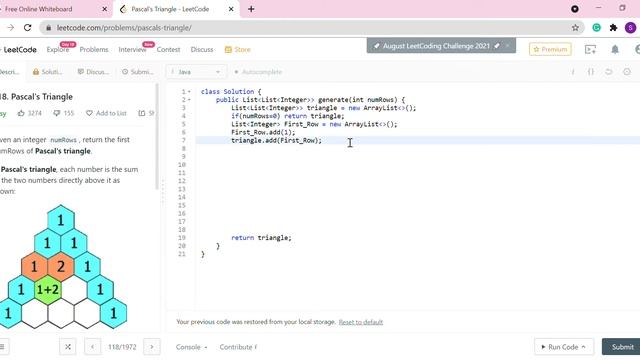Click the LeetCode logo
The width and height of the screenshot is (640, 360).
click(19, 49)
